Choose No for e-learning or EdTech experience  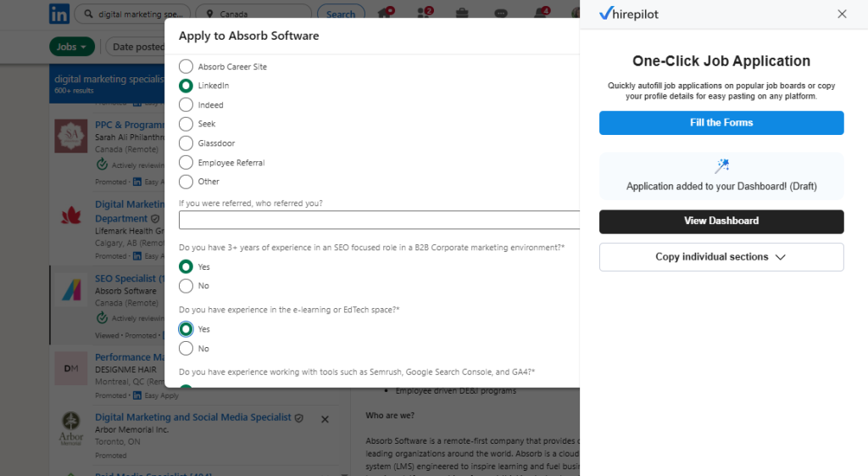186,349
